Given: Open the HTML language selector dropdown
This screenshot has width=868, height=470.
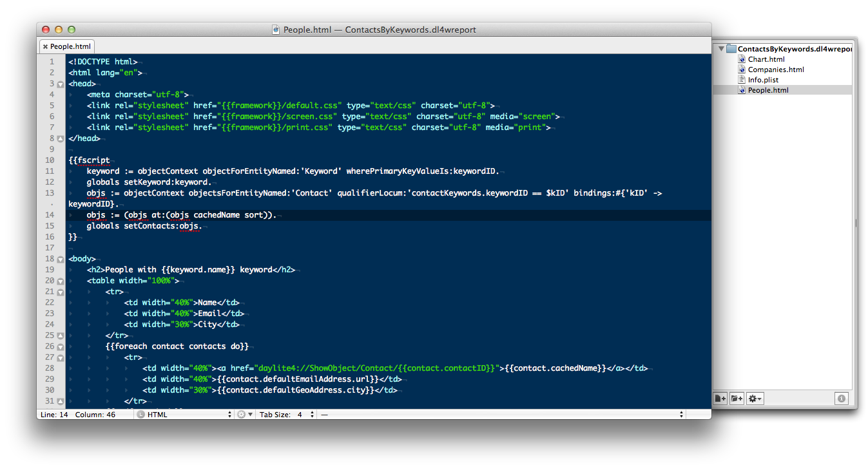Looking at the screenshot, I should [185, 415].
